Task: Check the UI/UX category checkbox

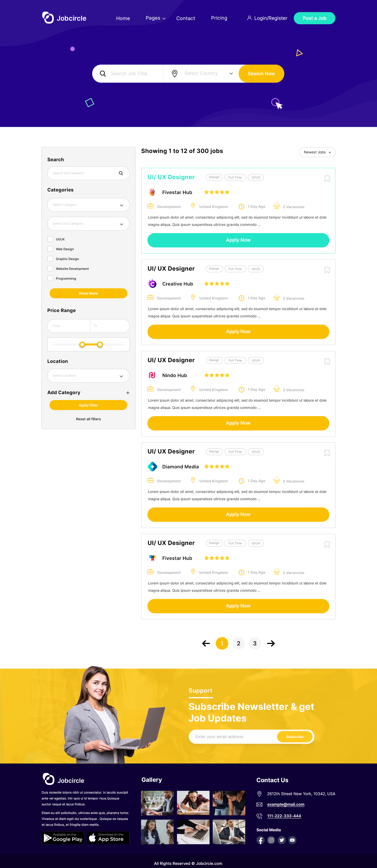Action: pyautogui.click(x=50, y=239)
